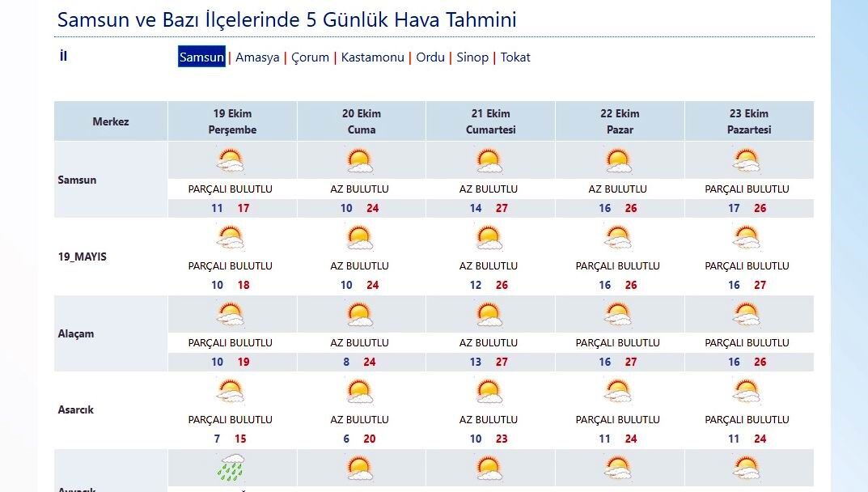Image resolution: width=868 pixels, height=492 pixels.
Task: Select Sinop from province list
Action: tap(472, 57)
